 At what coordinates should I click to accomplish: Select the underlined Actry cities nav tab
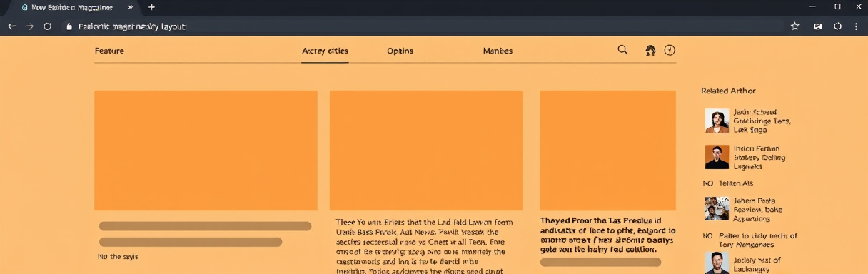(325, 51)
